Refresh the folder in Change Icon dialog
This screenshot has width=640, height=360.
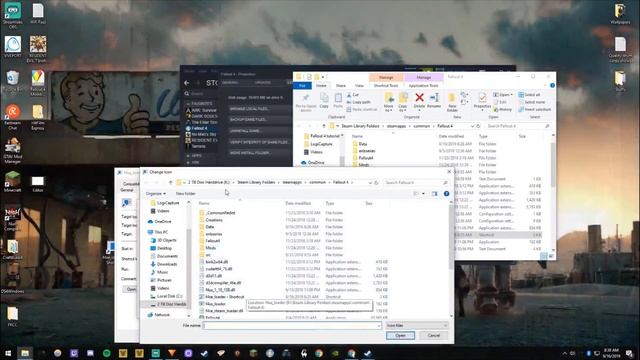[376, 182]
